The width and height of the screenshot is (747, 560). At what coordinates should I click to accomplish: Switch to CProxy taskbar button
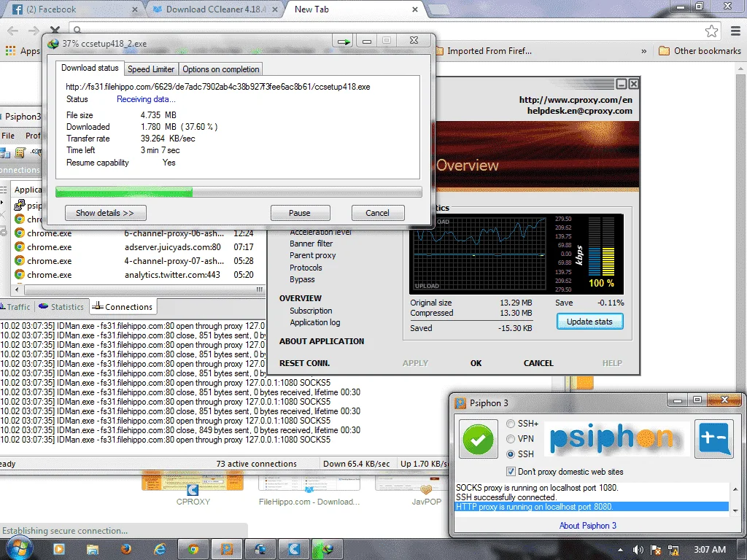click(294, 549)
